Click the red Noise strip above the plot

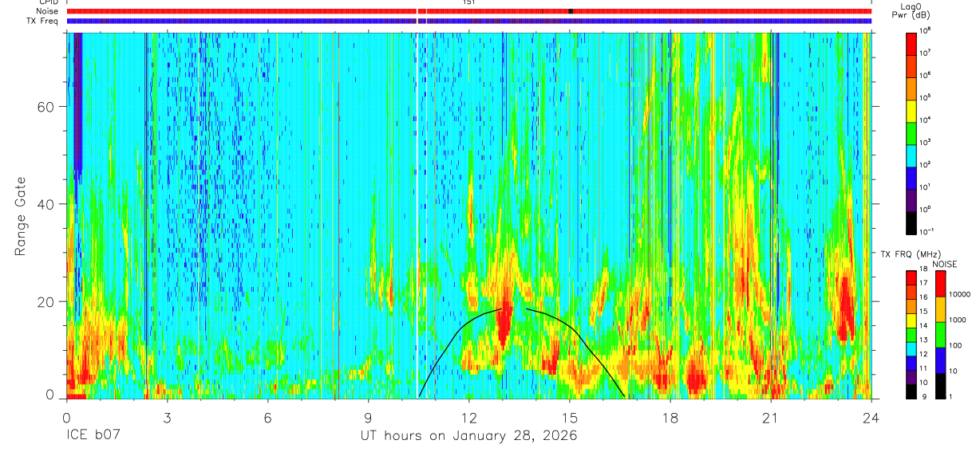(x=469, y=11)
